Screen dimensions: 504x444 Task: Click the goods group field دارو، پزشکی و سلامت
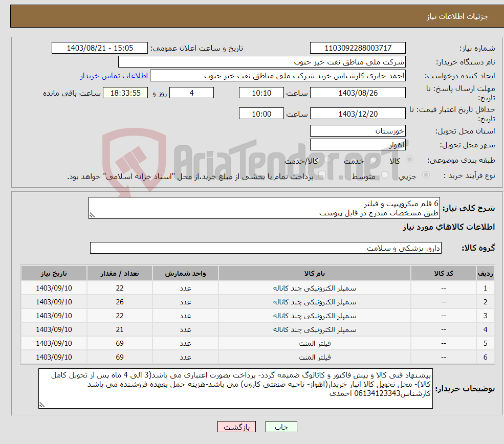coord(266,248)
